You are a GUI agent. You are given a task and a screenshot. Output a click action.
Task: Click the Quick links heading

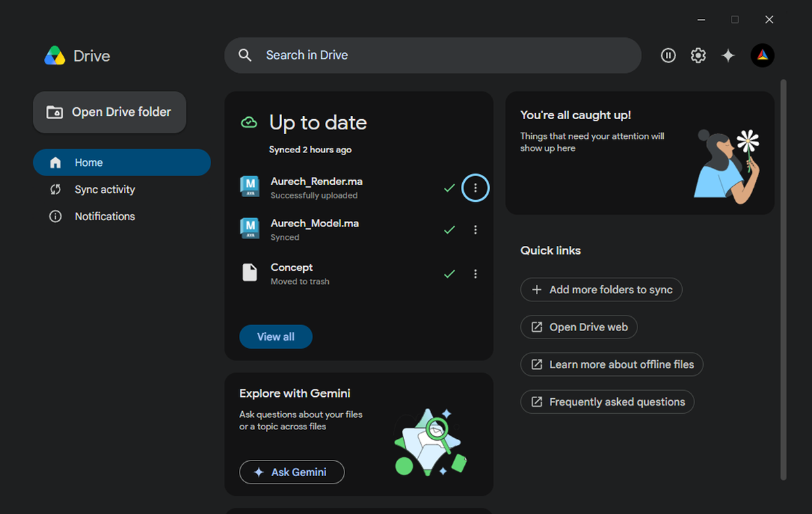pyautogui.click(x=551, y=251)
